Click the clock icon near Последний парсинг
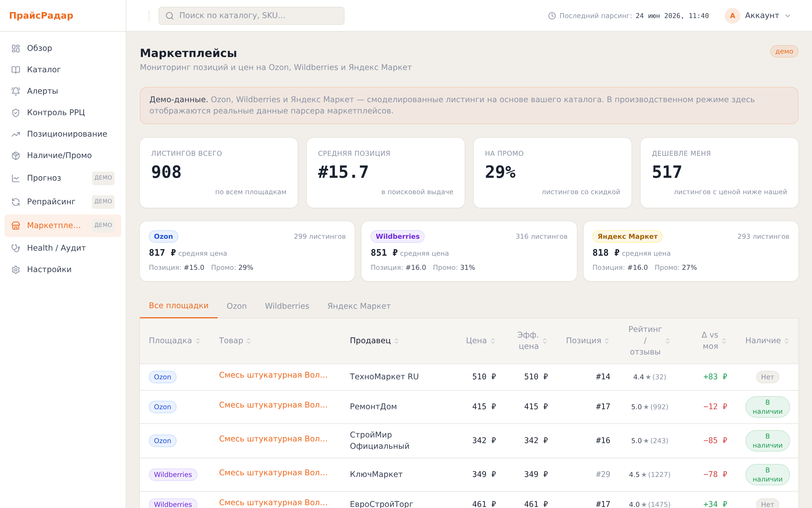 552,16
